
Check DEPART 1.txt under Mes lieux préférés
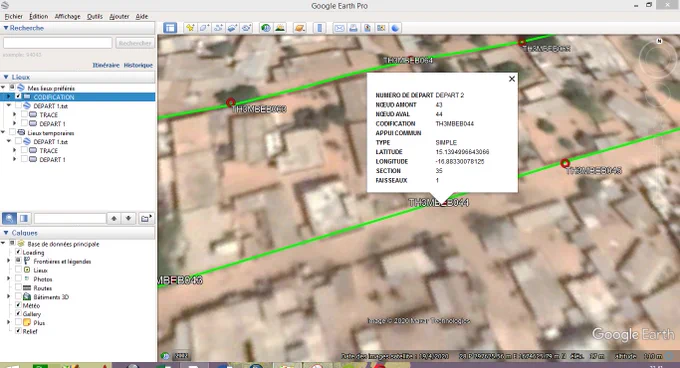(18, 105)
